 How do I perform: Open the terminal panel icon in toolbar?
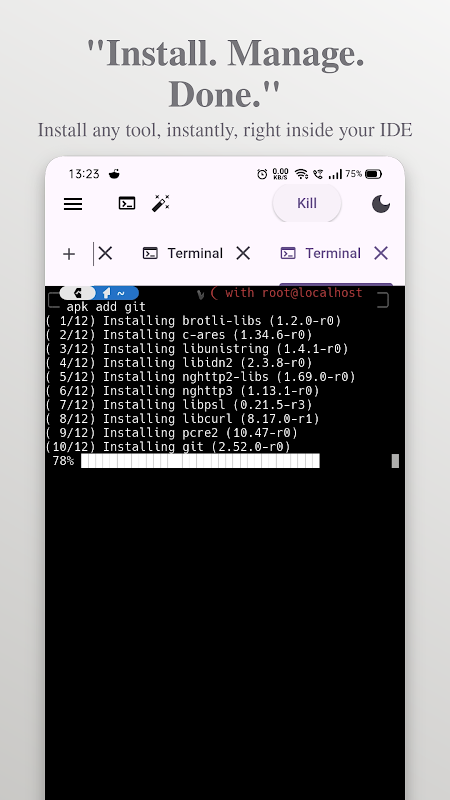pyautogui.click(x=127, y=203)
